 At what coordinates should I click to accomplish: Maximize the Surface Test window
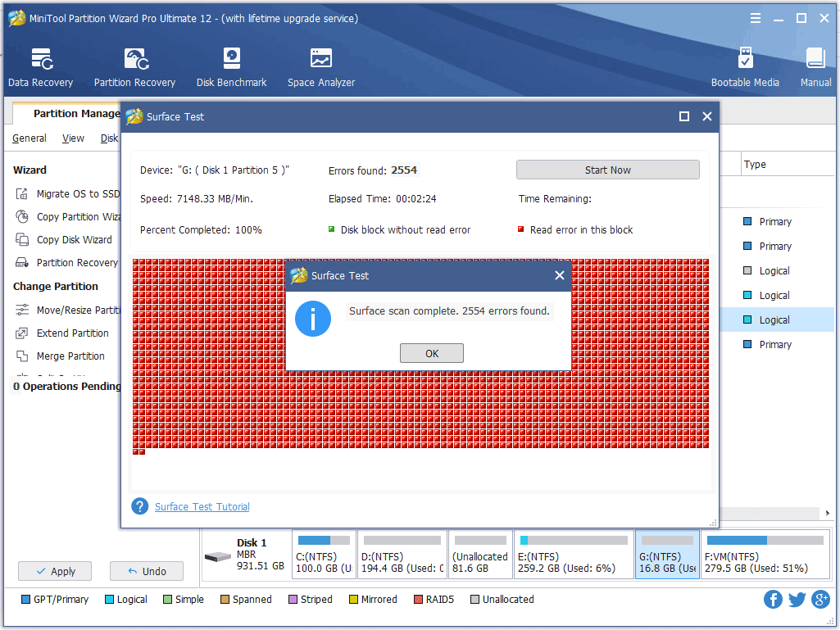pos(684,116)
